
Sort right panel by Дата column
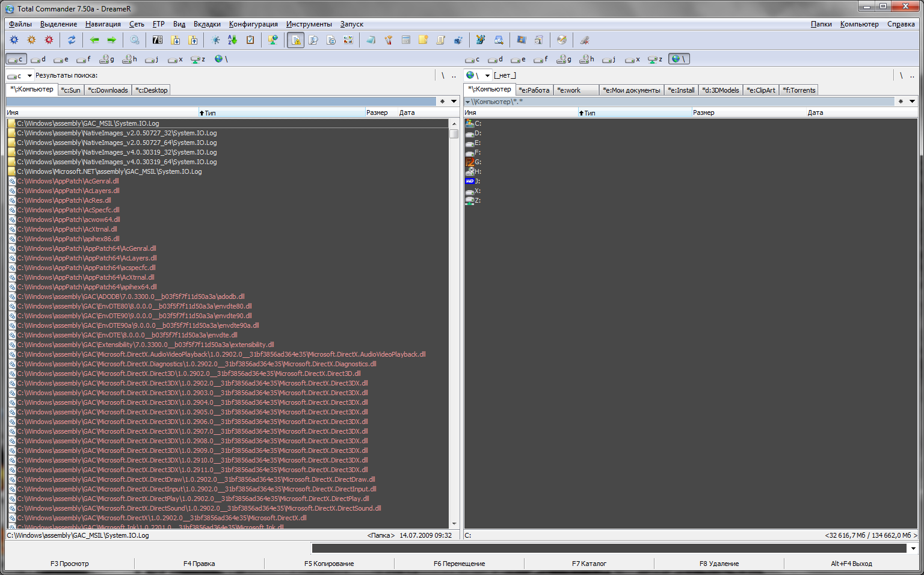coord(861,112)
